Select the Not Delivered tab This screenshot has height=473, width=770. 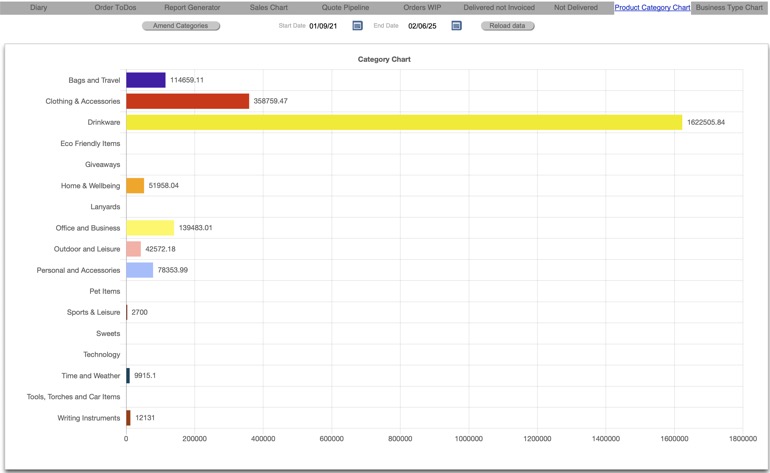pos(576,7)
